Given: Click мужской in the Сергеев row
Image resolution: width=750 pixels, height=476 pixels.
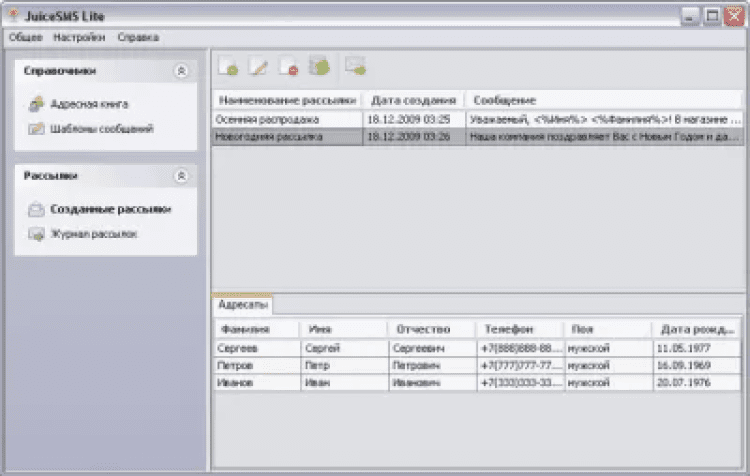Looking at the screenshot, I should tap(609, 348).
